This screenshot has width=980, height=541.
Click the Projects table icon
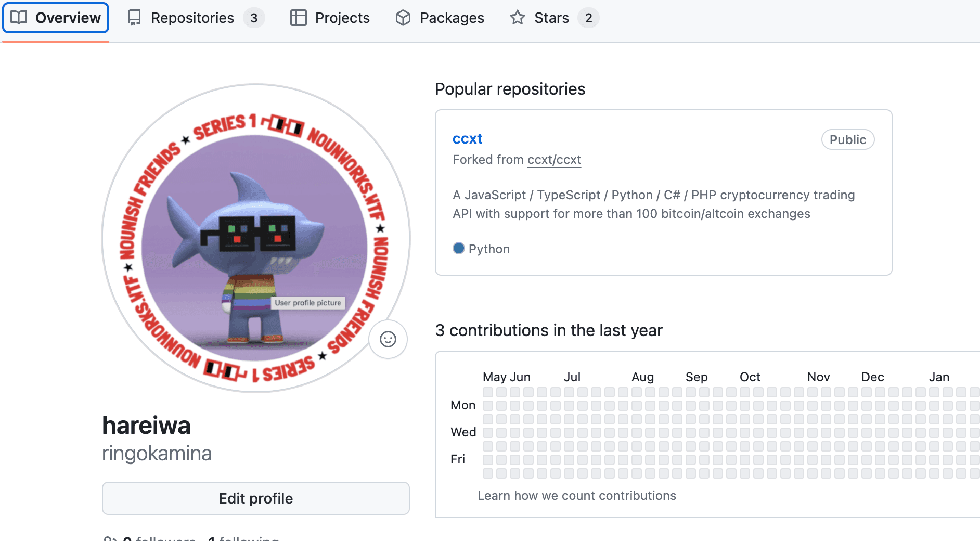tap(298, 18)
